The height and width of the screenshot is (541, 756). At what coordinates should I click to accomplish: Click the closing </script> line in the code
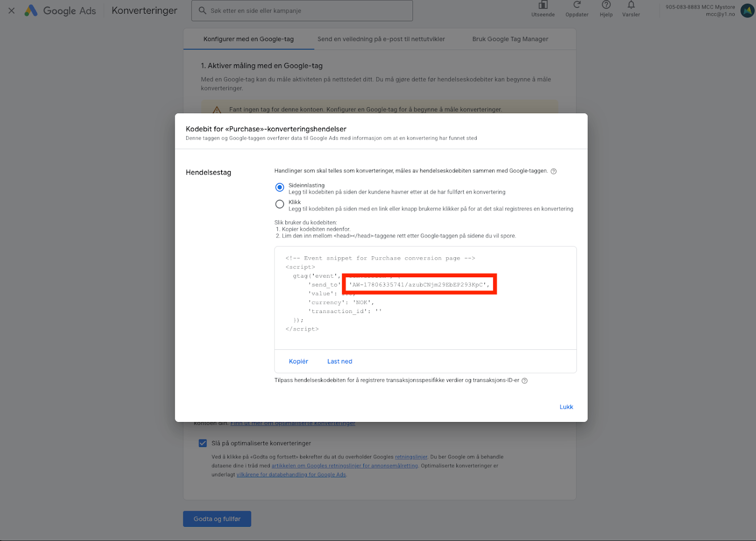pos(302,329)
